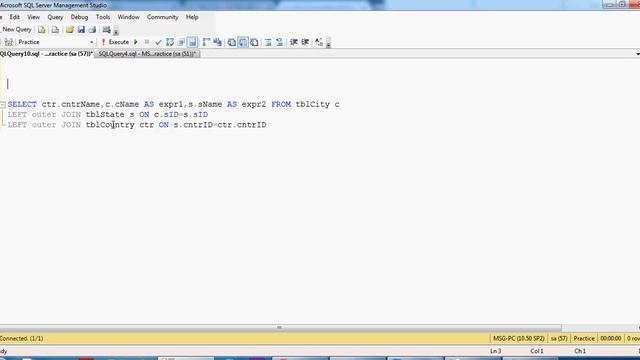640x360 pixels.
Task: Specify Values for Template Parameters icon
Action: coord(319,42)
